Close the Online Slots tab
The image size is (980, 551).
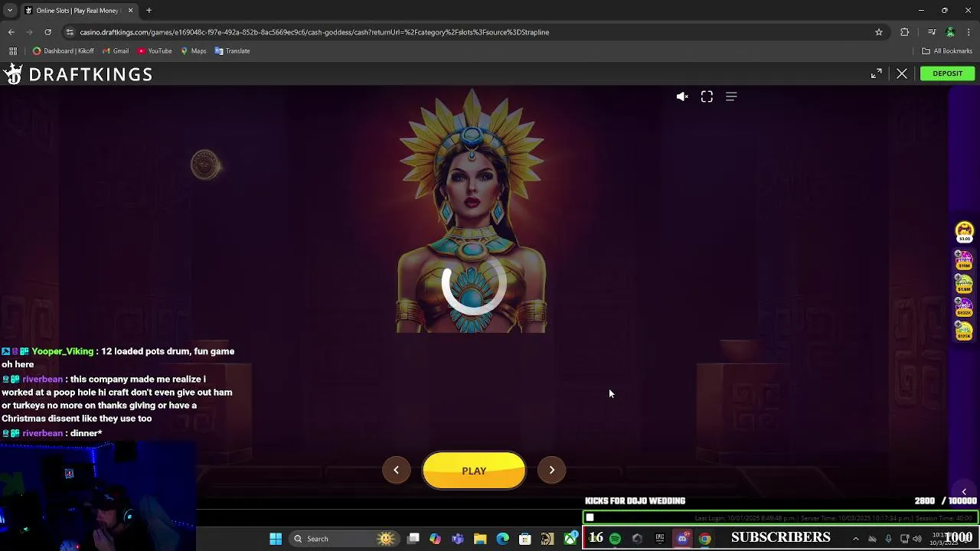[130, 11]
